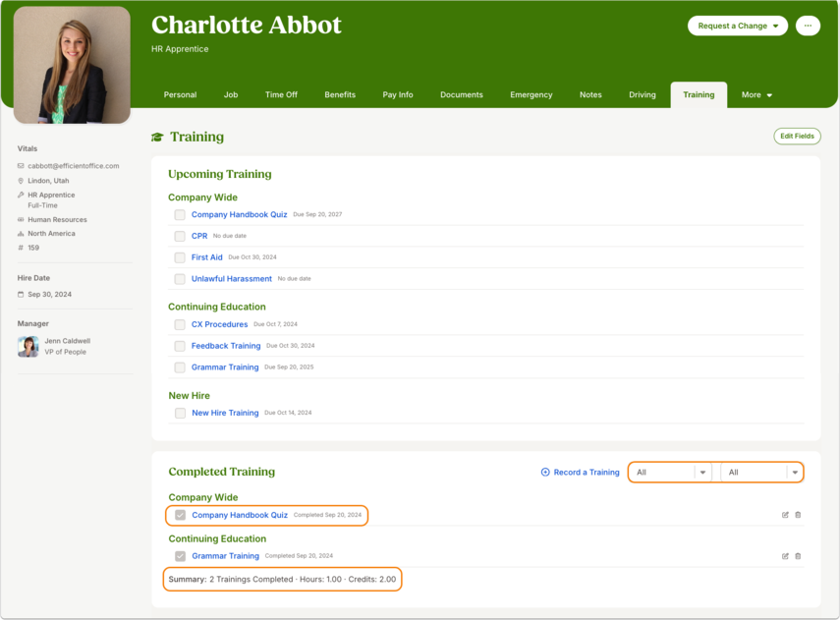Open the Unlawful Harassment link
The height and width of the screenshot is (620, 840).
click(x=232, y=279)
